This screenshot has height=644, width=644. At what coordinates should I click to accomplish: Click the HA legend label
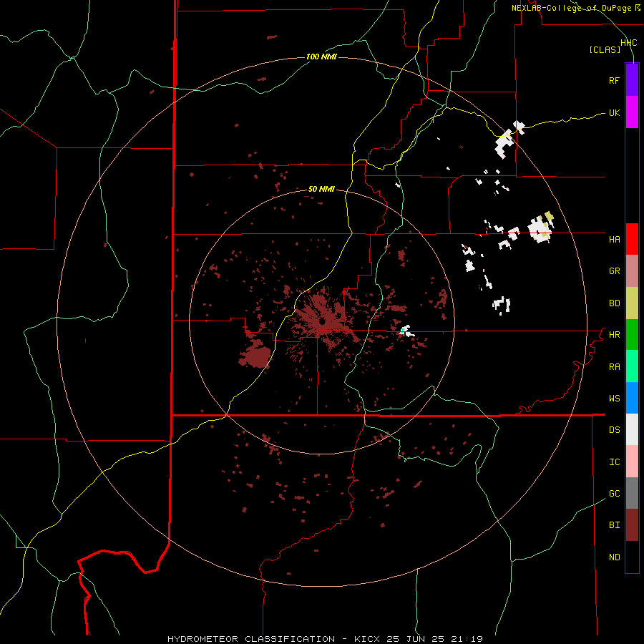[614, 240]
